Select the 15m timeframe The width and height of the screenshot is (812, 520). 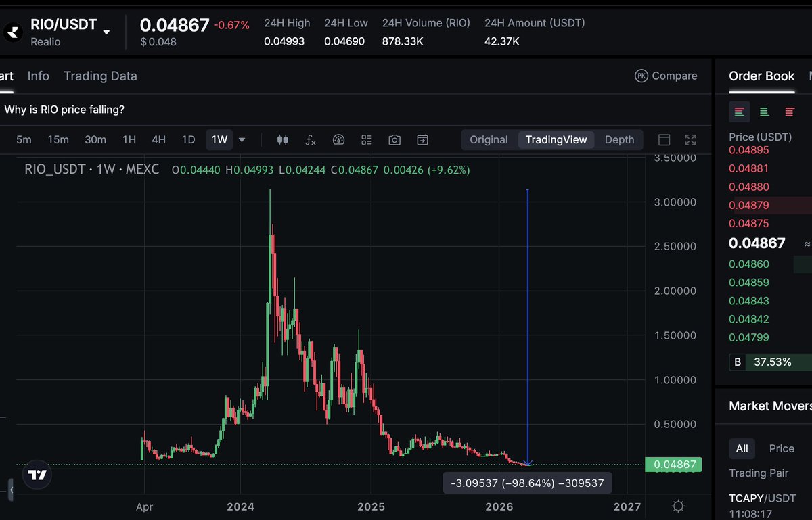[58, 140]
